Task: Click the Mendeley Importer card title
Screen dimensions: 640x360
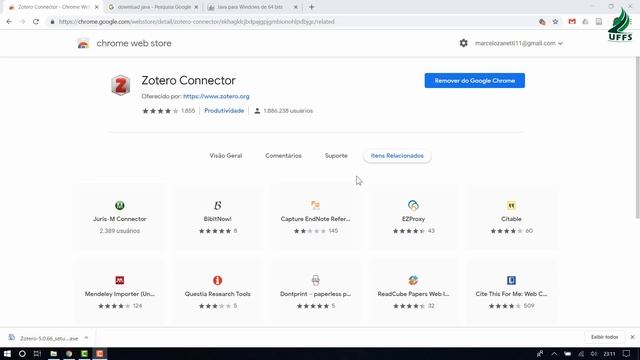Action: tap(120, 293)
